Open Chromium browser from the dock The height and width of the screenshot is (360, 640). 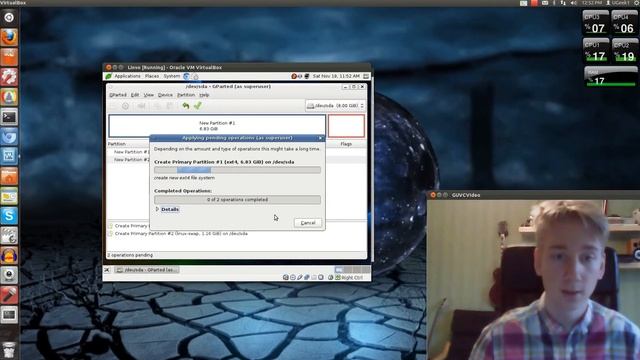coord(9,137)
